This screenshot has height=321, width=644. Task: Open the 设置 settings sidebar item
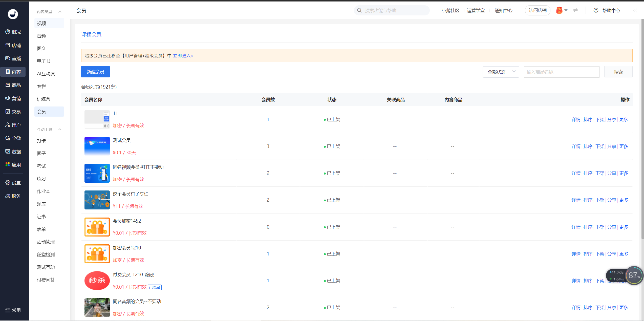pyautogui.click(x=13, y=183)
